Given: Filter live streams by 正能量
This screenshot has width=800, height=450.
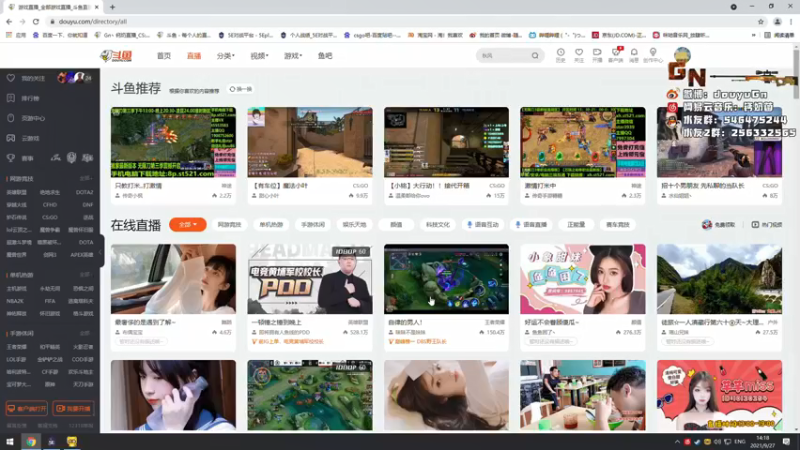Looking at the screenshot, I should 576,224.
